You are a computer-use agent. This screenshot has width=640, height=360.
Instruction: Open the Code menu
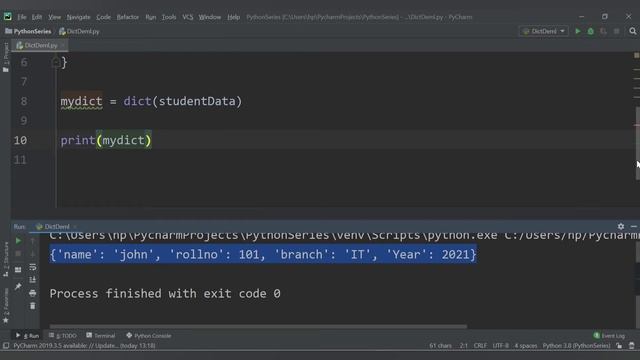click(x=103, y=17)
